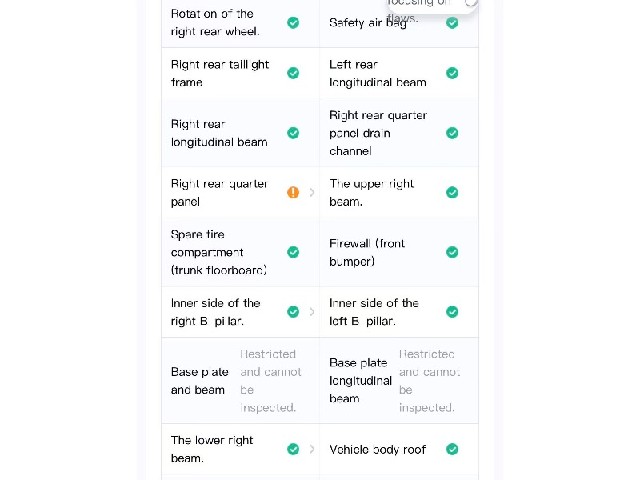This screenshot has width=640, height=480.
Task: Click green check beside Vehicle body roof
Action: click(452, 449)
